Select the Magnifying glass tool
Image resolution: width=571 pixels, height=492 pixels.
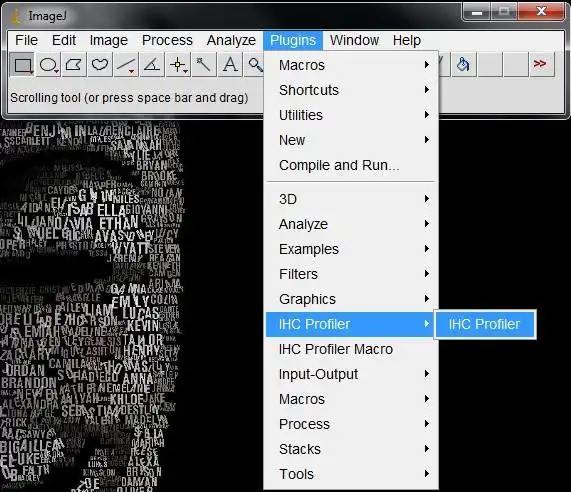click(x=254, y=64)
